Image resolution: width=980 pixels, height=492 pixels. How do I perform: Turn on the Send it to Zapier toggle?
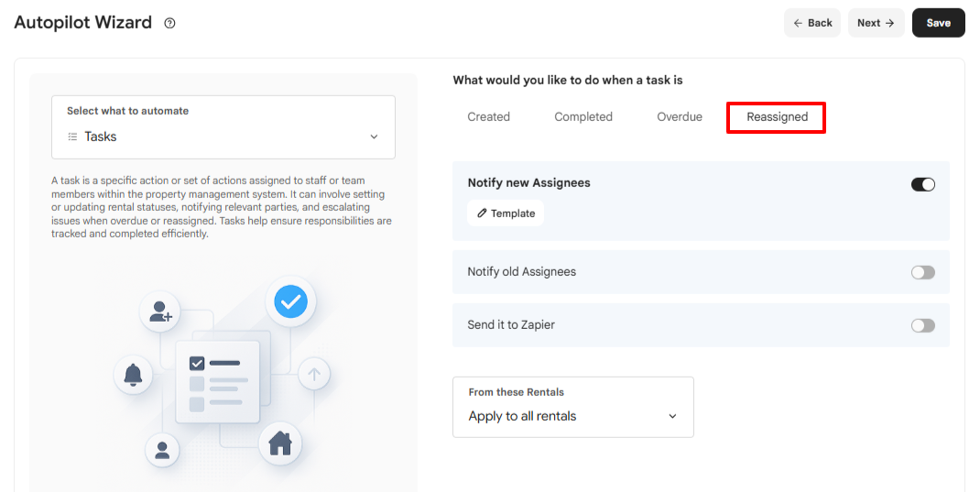[922, 325]
